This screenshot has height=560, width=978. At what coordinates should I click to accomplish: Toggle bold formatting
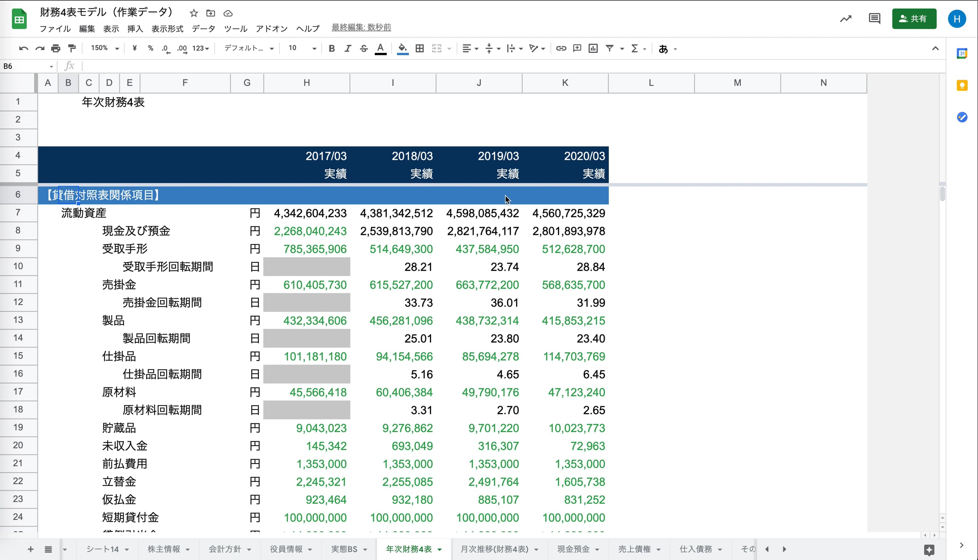pyautogui.click(x=331, y=49)
